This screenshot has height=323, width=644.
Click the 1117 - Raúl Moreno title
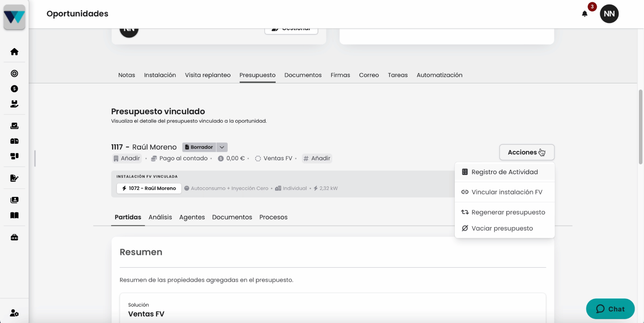tap(144, 147)
